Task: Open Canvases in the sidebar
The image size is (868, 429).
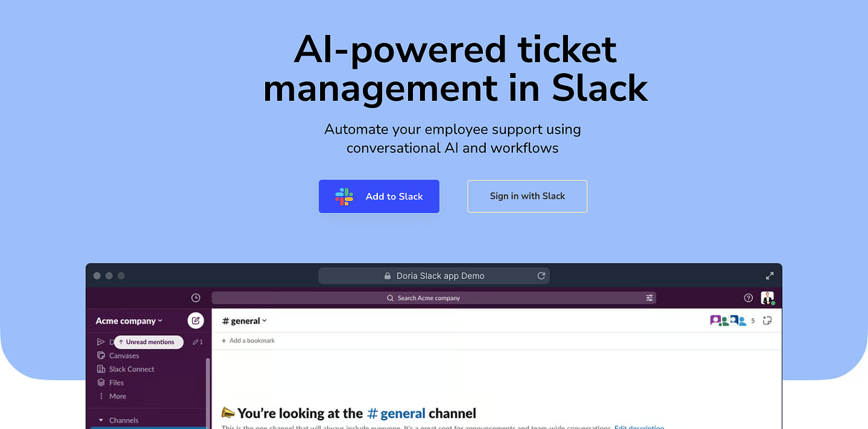Action: (124, 356)
